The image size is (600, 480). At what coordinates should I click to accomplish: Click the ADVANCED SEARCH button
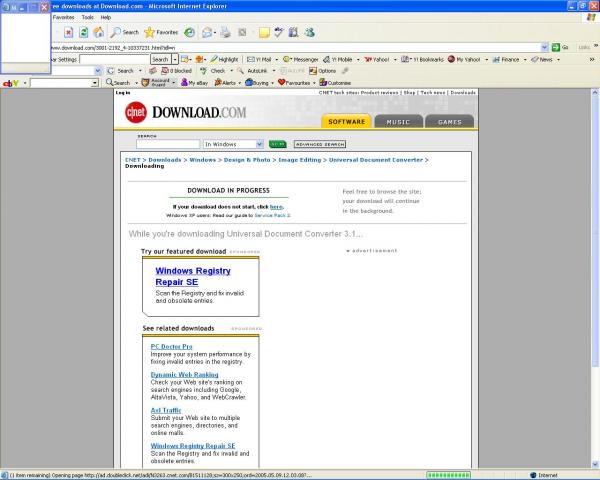click(x=319, y=144)
